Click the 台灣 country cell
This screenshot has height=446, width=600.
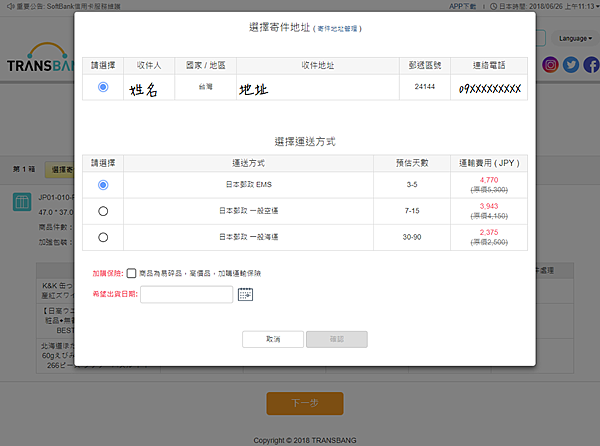coord(205,87)
